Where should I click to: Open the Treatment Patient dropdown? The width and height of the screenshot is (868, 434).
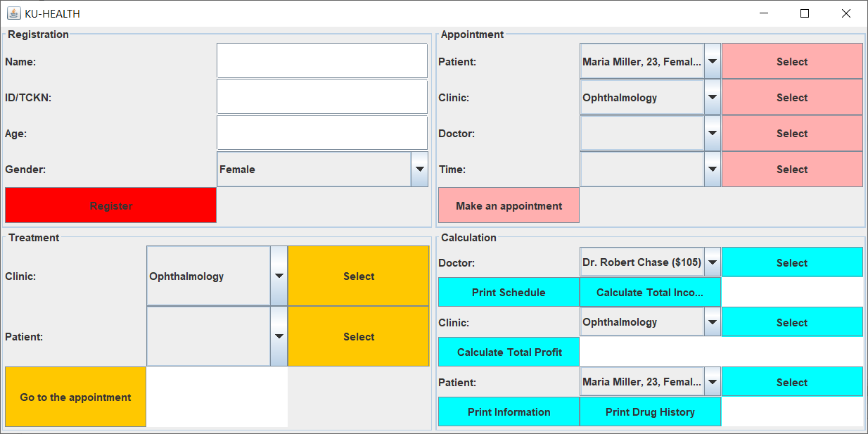[x=217, y=336]
